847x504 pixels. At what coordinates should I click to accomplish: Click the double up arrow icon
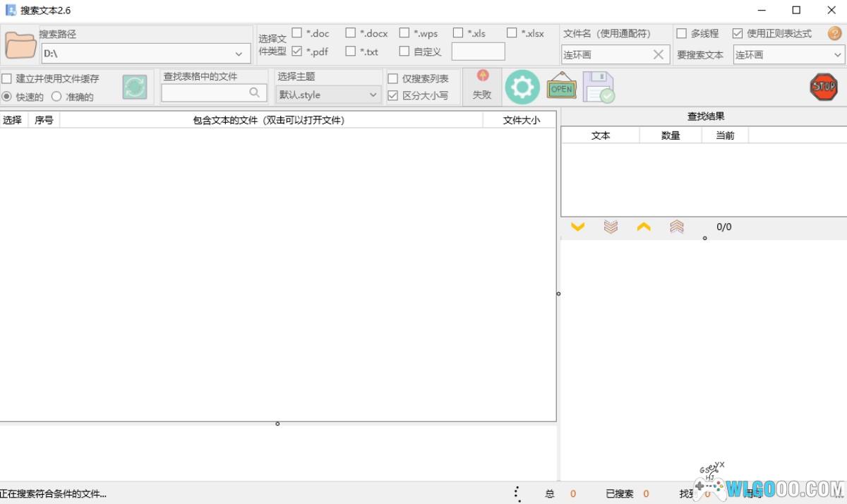676,227
